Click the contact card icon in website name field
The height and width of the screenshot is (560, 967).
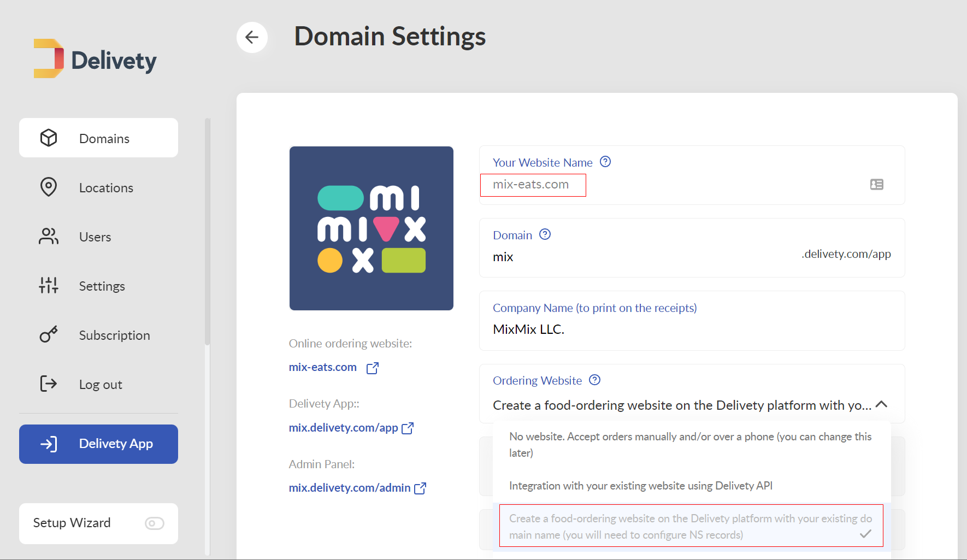[x=877, y=185]
